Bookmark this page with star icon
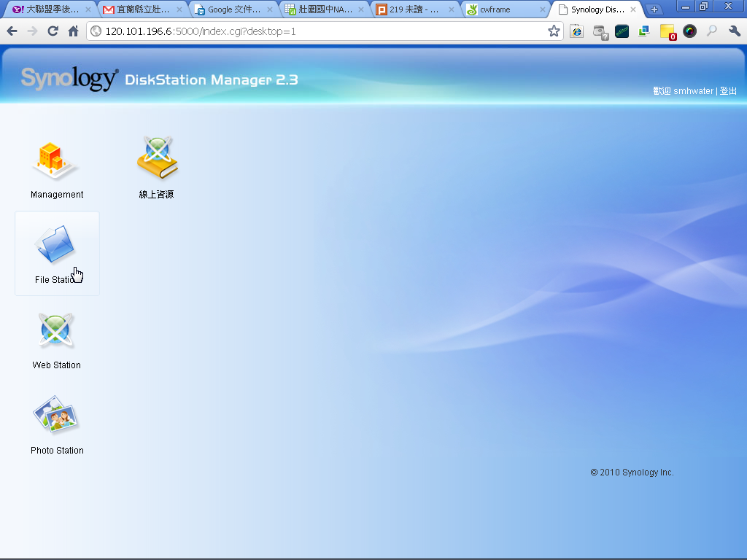 tap(554, 31)
